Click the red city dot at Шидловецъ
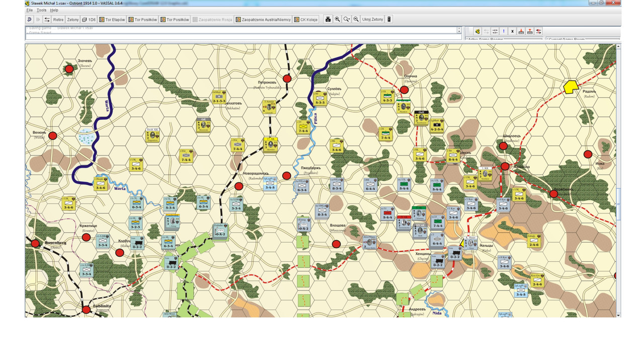 click(503, 146)
